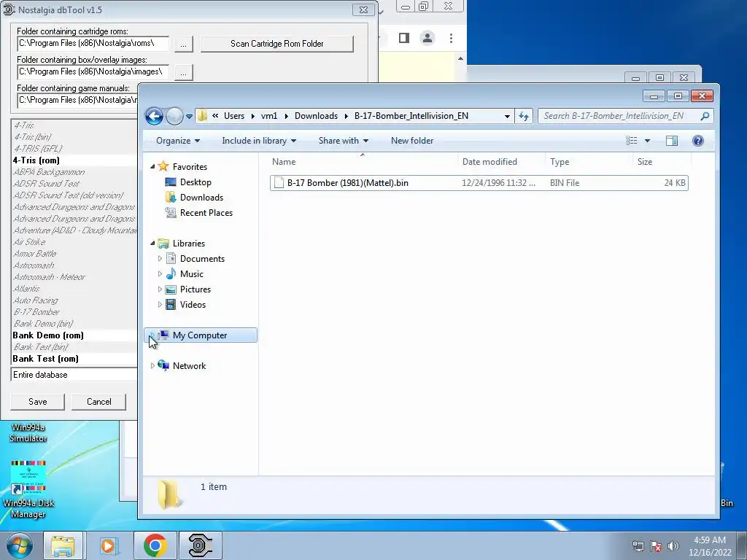Expand the Pictures library
The height and width of the screenshot is (560, 747).
(160, 289)
